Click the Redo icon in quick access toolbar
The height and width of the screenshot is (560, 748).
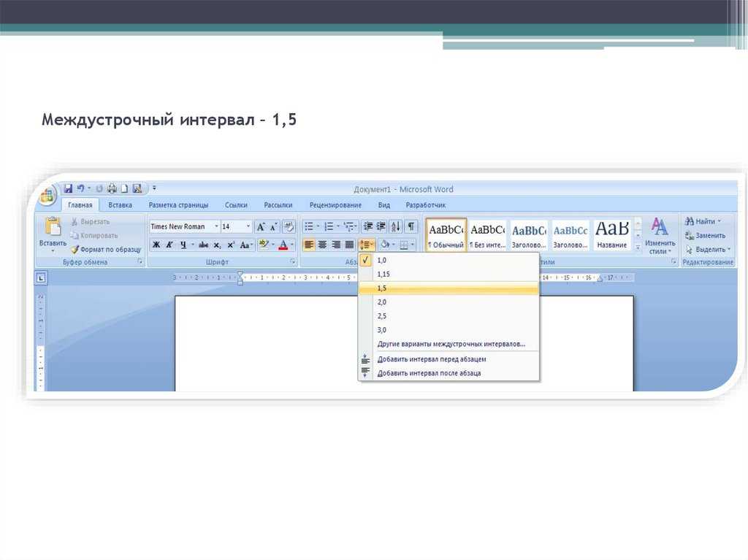click(x=99, y=188)
